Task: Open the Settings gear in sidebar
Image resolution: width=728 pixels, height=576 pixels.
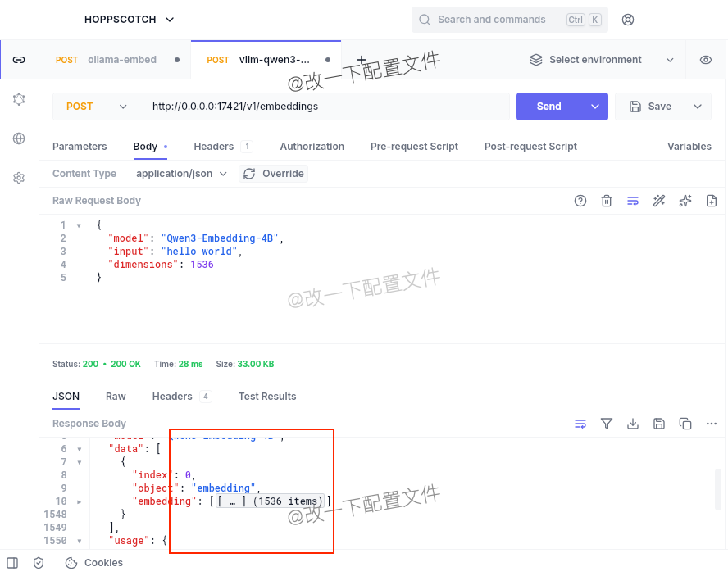Action: (19, 178)
